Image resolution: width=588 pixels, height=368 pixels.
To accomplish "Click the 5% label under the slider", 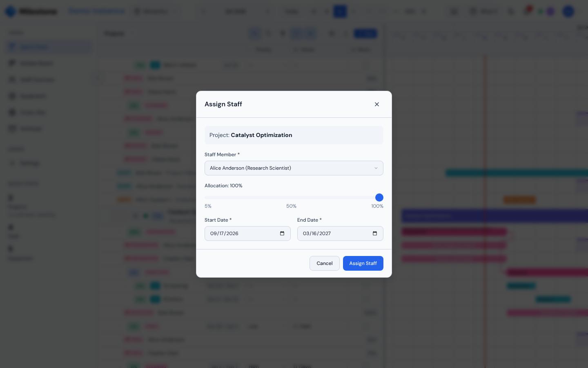I will click(208, 206).
